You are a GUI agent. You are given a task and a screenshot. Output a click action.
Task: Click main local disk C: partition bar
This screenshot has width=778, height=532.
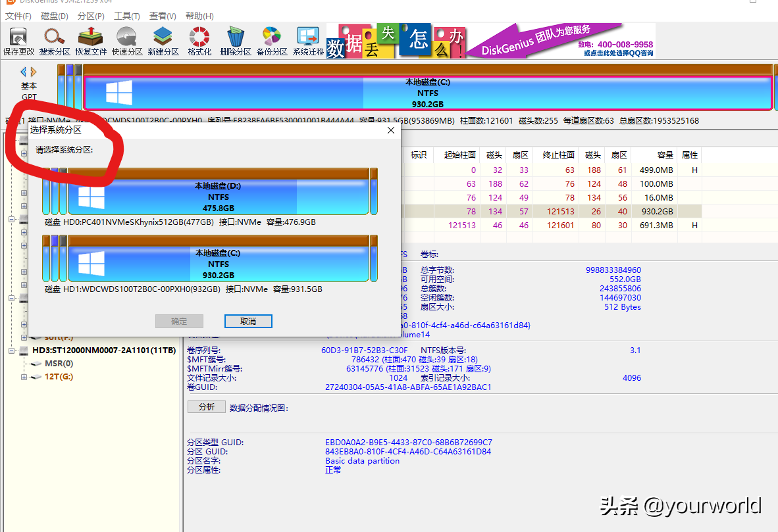coord(428,93)
